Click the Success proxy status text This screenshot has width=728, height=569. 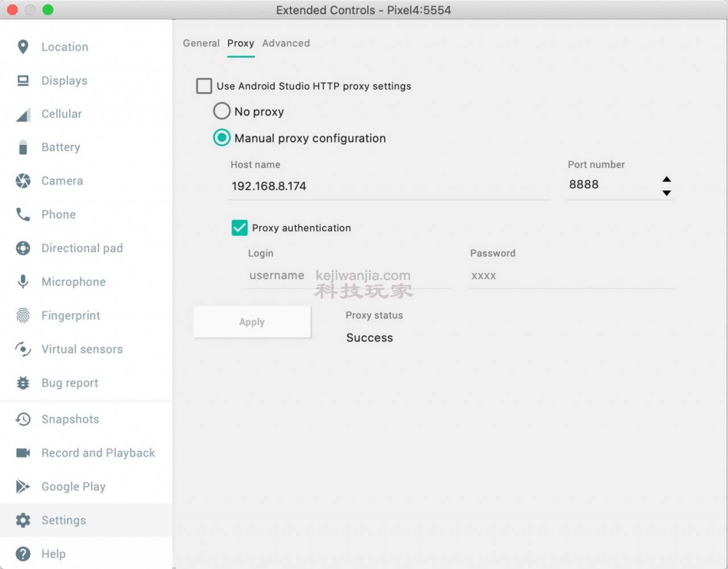pos(370,338)
